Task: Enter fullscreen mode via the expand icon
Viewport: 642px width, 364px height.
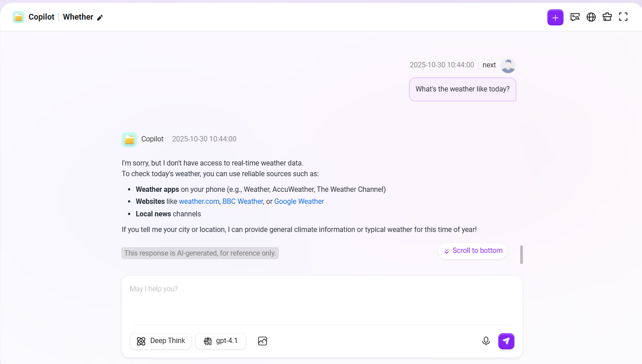Action: point(623,17)
